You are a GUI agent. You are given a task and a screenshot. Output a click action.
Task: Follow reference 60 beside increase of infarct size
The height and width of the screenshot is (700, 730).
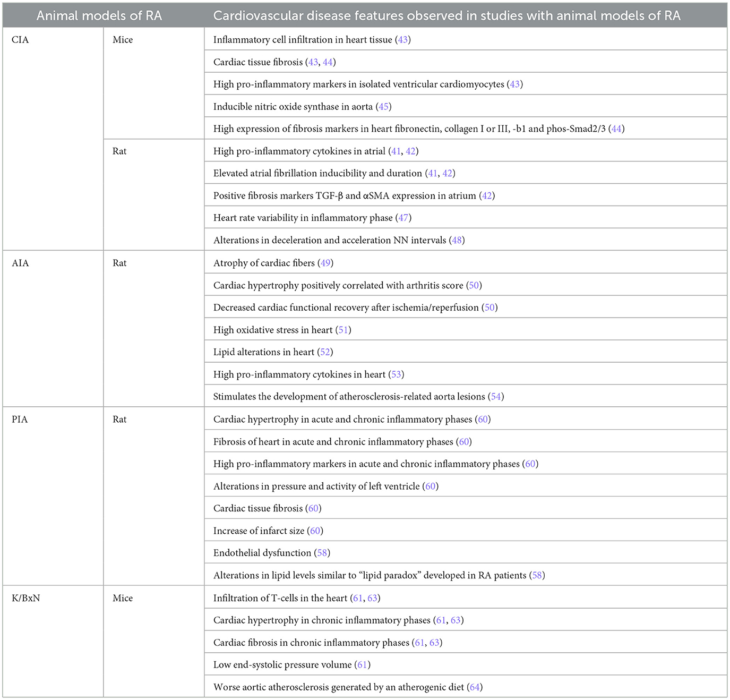[315, 531]
